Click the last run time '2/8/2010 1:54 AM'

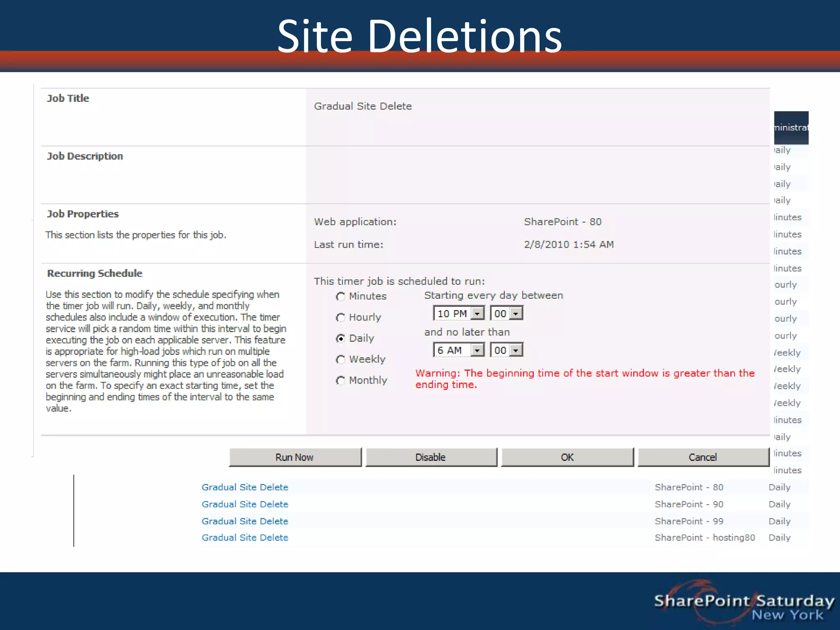569,244
